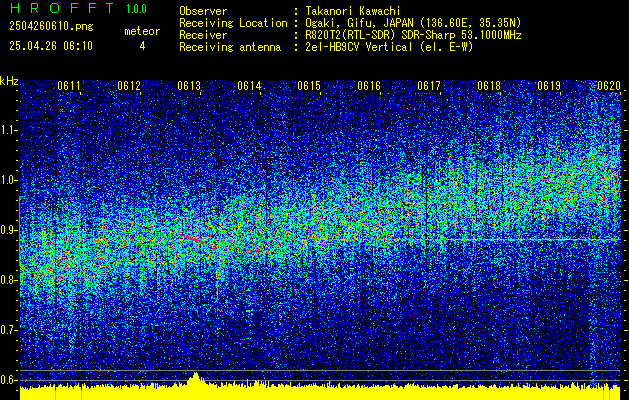
Task: Click the Observer label
Action: point(203,11)
